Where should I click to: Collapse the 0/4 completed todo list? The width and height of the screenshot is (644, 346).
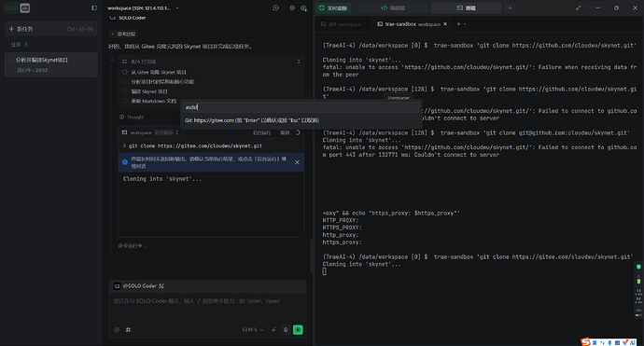click(x=299, y=62)
